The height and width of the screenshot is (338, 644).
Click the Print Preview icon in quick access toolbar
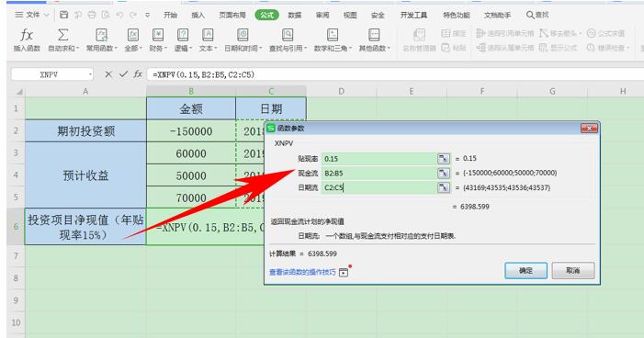point(106,15)
